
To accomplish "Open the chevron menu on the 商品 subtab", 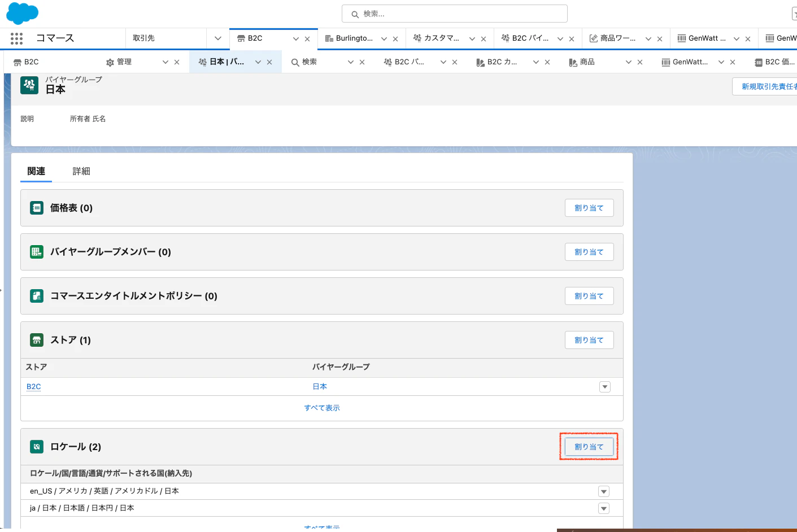I will coord(629,62).
